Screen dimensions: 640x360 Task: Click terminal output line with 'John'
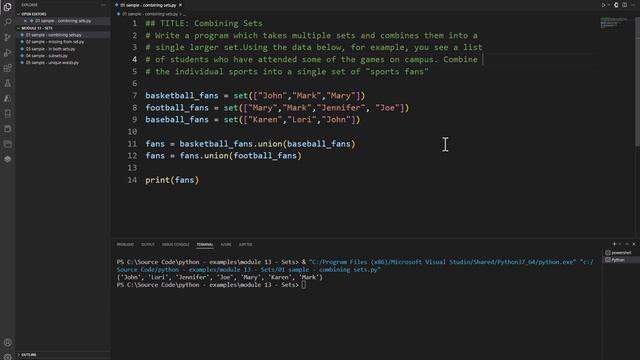coord(219,277)
